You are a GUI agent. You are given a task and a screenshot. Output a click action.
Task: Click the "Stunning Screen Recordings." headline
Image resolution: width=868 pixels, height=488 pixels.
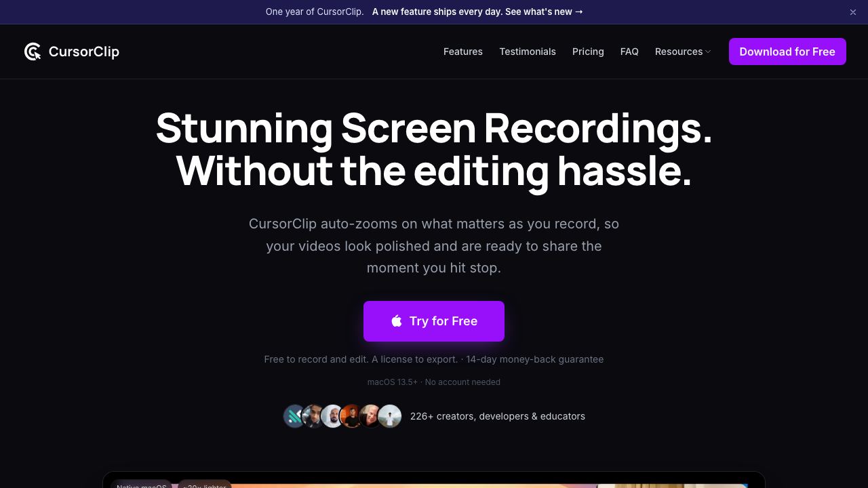[434, 128]
